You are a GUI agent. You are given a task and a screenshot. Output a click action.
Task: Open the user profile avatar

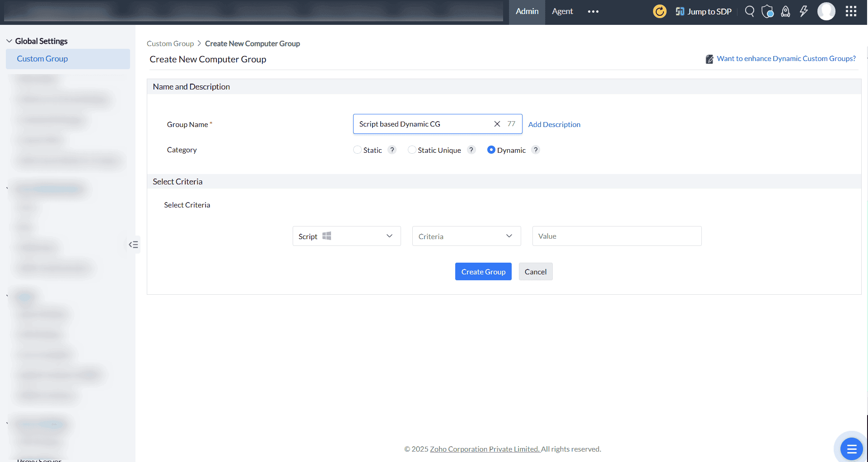(826, 12)
